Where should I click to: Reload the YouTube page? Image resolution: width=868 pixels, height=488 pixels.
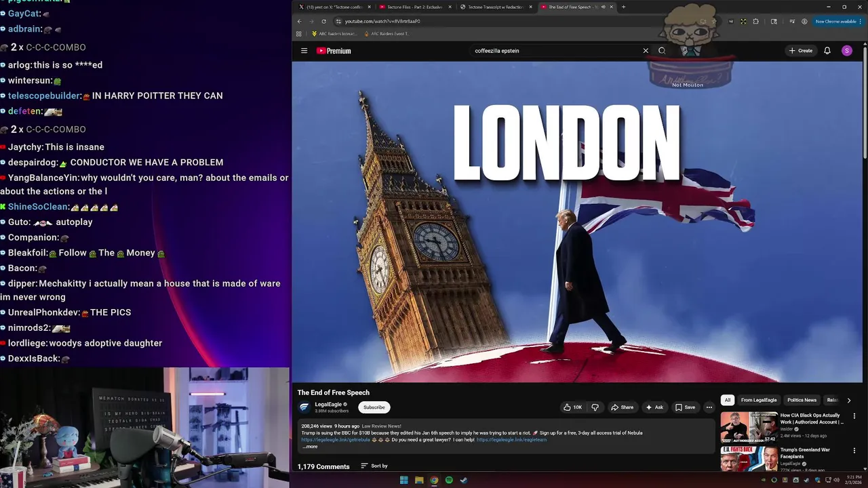point(323,21)
